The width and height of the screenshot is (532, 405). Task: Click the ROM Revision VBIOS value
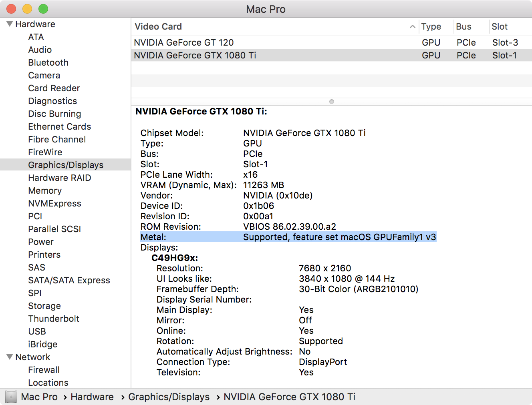point(290,227)
